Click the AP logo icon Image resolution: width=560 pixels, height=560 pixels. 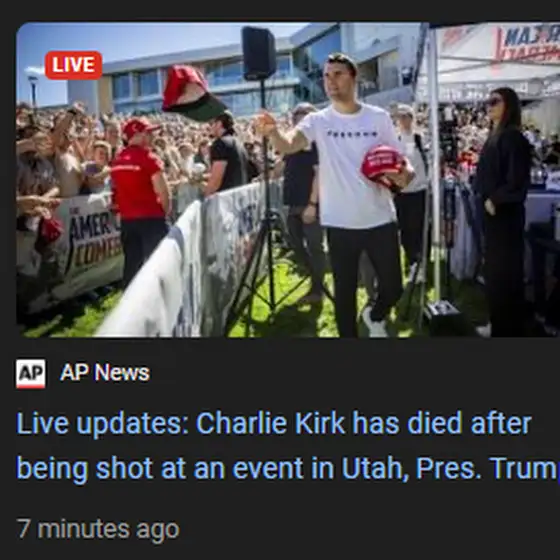31,374
